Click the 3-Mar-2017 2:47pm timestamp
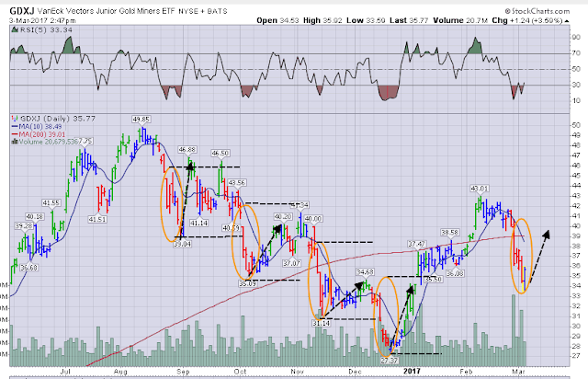 [x=42, y=20]
